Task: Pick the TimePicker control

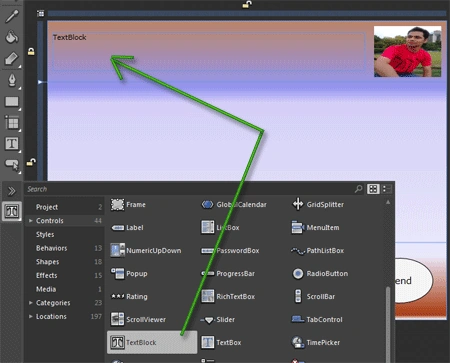Action: (x=316, y=342)
